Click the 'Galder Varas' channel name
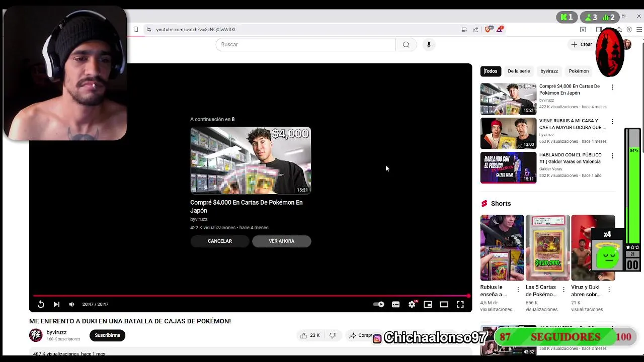Viewport: 644px width, 362px height. coord(550,169)
